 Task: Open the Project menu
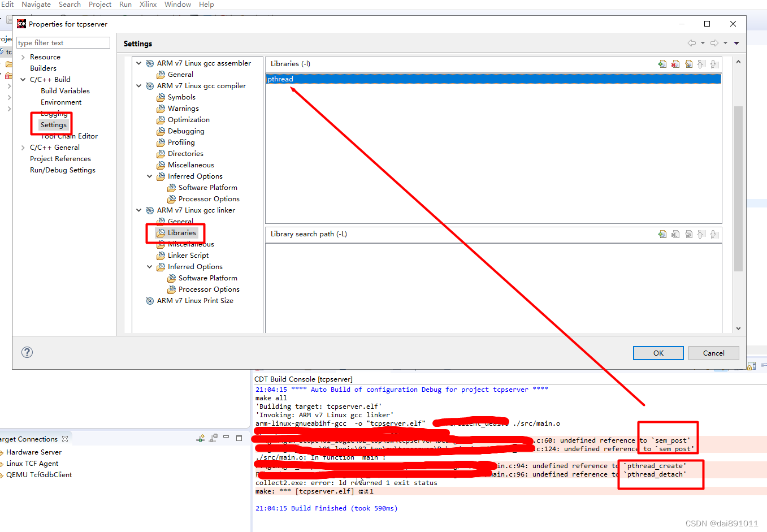coord(100,5)
